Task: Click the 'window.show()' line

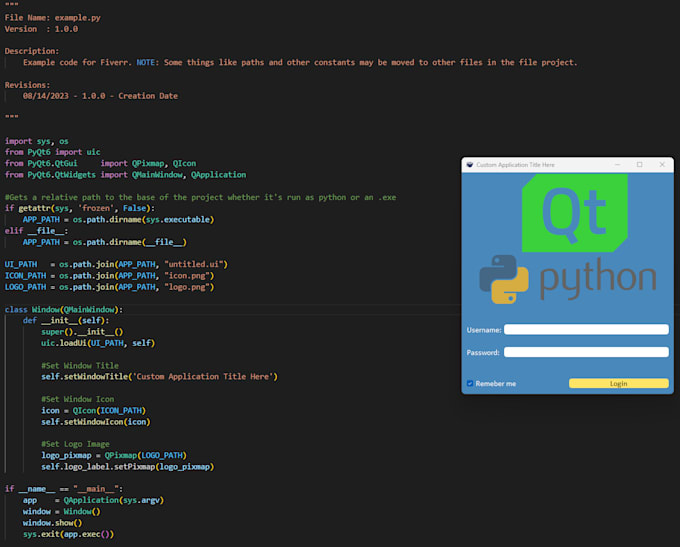Action: pyautogui.click(x=52, y=523)
